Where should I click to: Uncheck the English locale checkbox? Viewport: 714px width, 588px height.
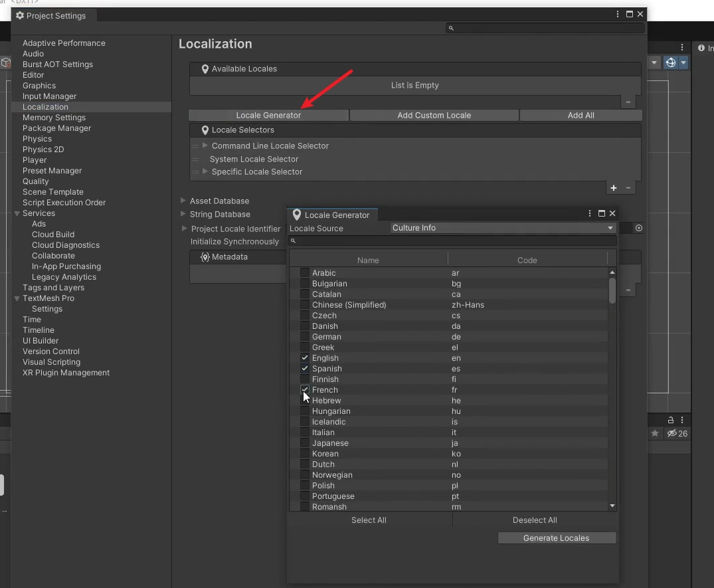[305, 358]
